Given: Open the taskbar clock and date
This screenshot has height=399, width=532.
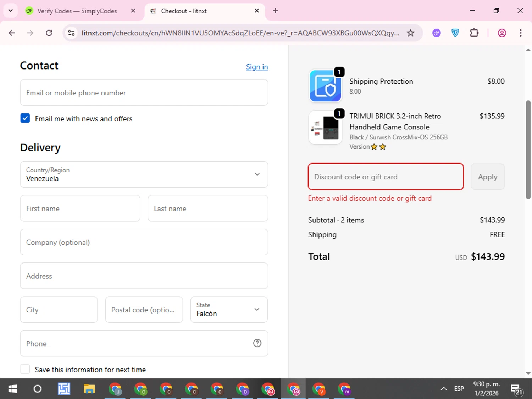Looking at the screenshot, I should [x=487, y=389].
